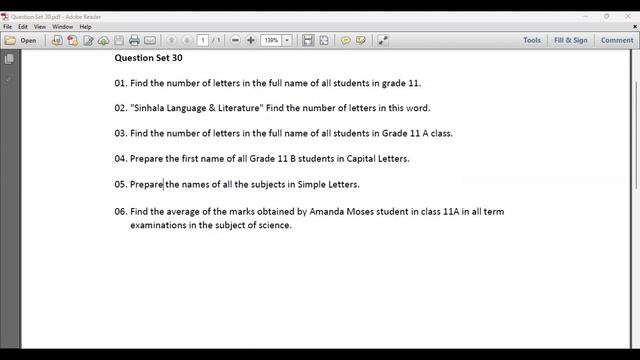This screenshot has height=360, width=640.
Task: Open the Comment pane
Action: pos(617,40)
